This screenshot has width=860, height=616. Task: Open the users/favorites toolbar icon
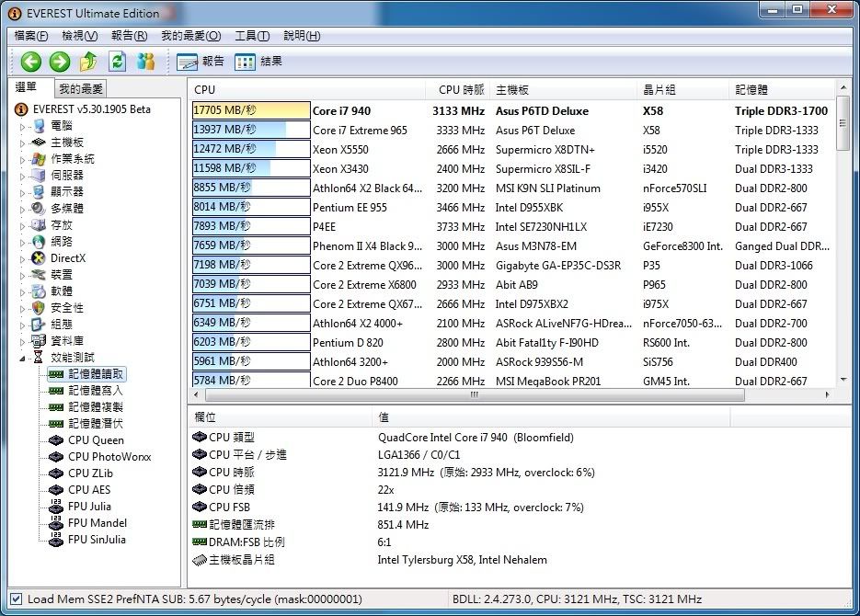[x=146, y=62]
